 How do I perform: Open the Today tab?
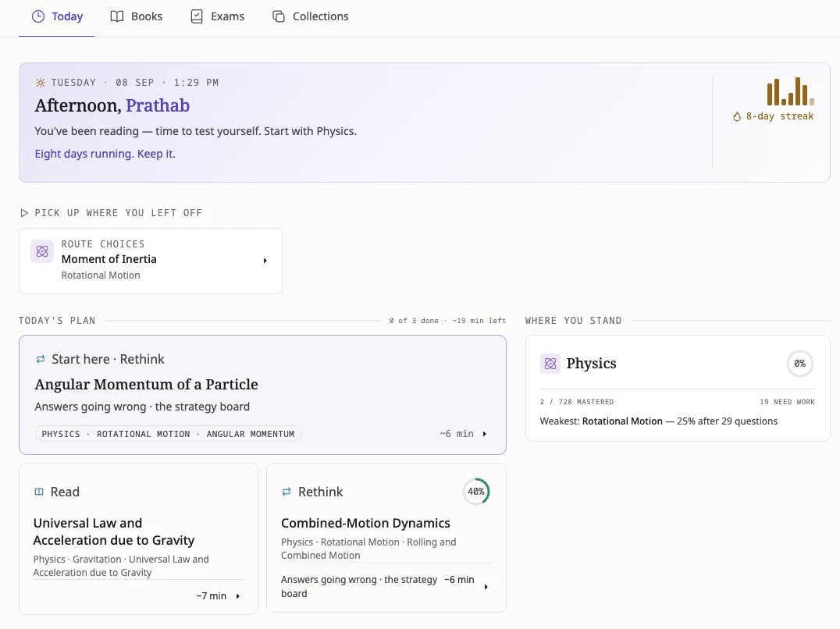click(57, 16)
